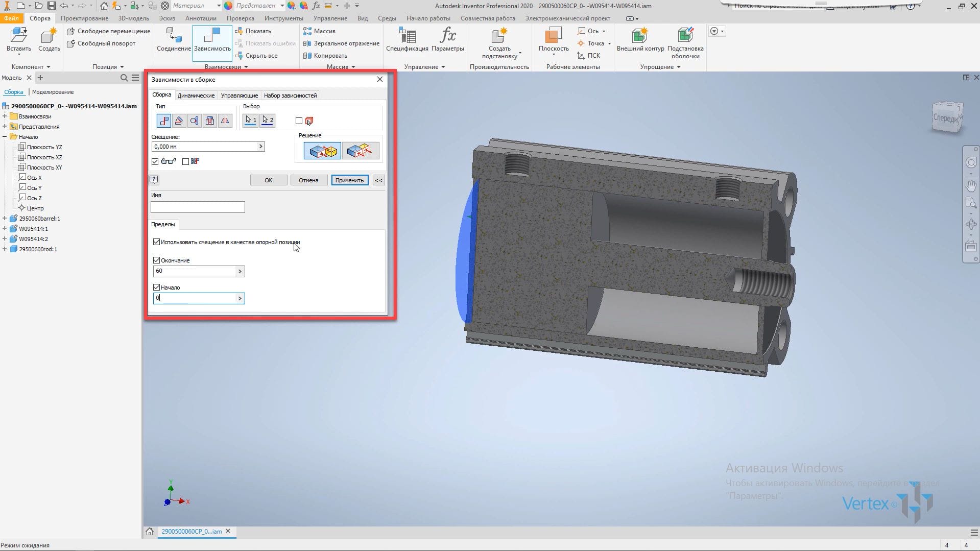The image size is (980, 551).
Task: Expand the Компонент panel dropdown
Action: pos(31,67)
